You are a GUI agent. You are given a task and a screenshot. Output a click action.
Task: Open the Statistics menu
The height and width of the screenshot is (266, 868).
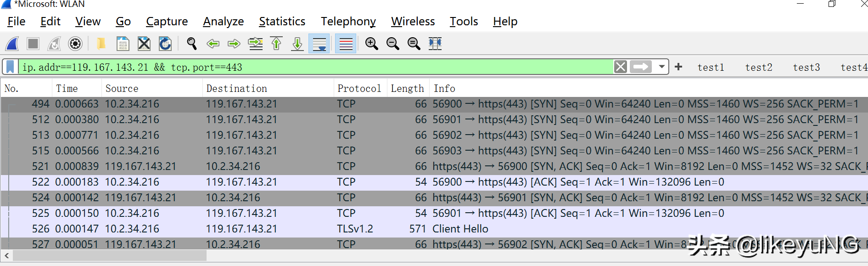click(x=282, y=22)
